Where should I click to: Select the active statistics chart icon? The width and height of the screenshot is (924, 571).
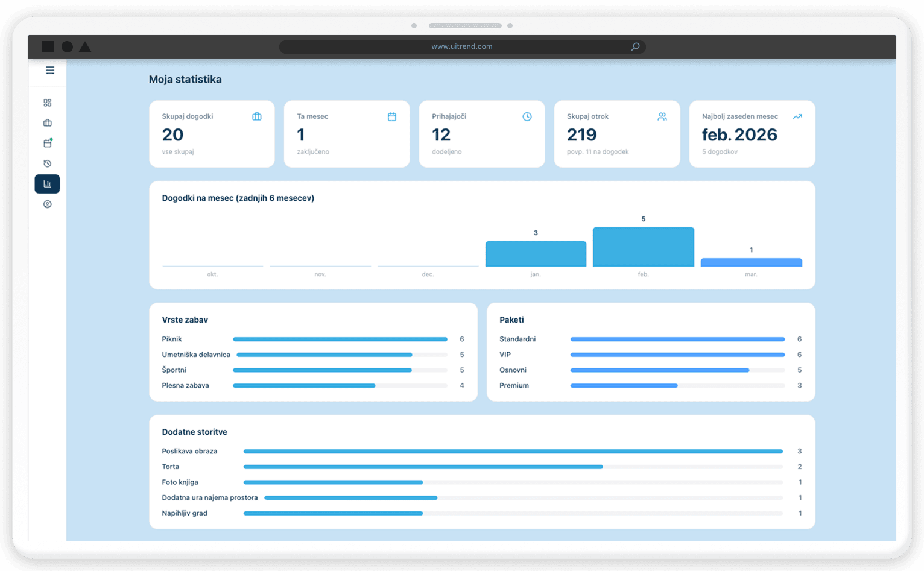47,184
